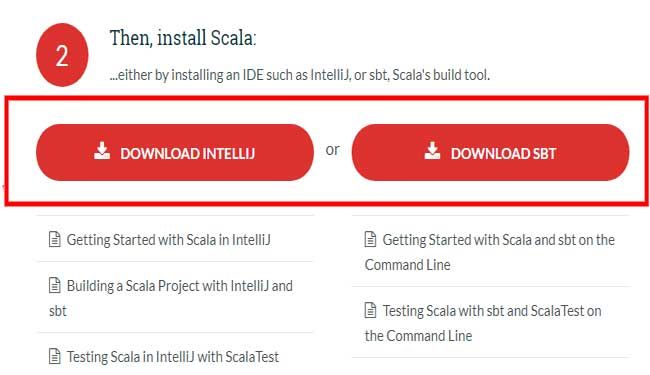Open Getting Started with Scala in IntelliJ

[x=169, y=240]
